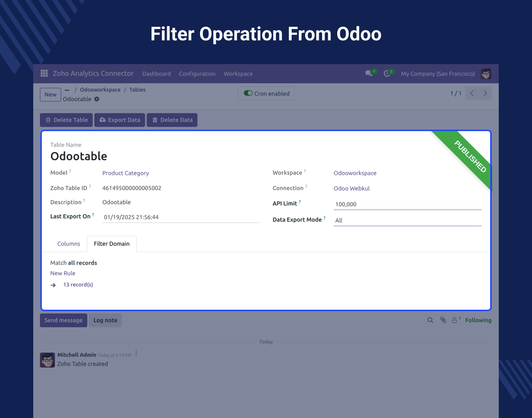Open the conversations chat icon
Screen dimensions: 532x418
pos(369,73)
